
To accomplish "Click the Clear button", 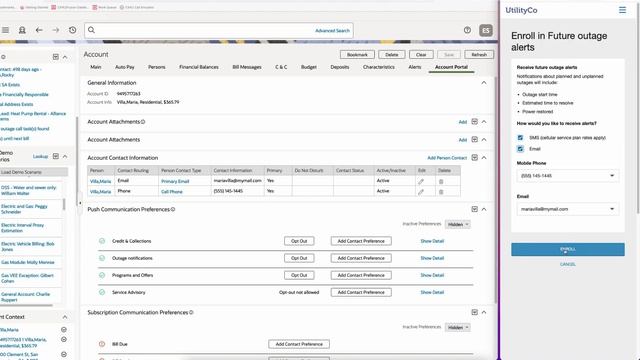I will [421, 55].
